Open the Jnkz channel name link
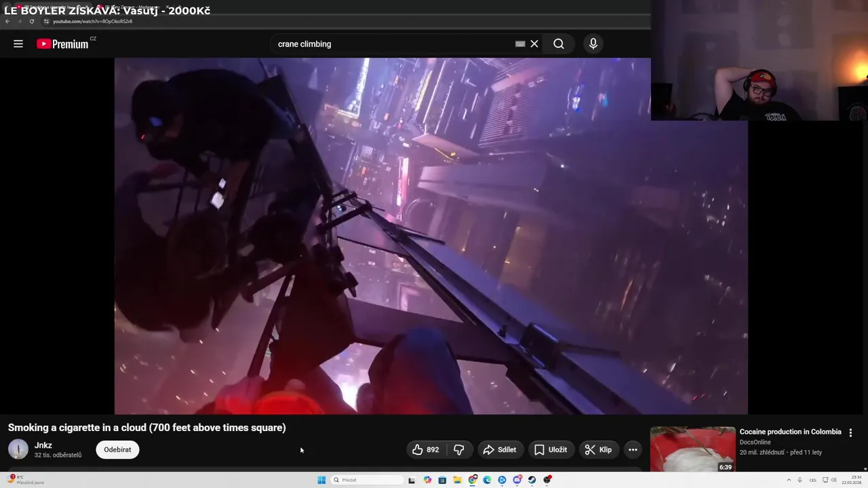Image resolution: width=868 pixels, height=488 pixels. click(x=43, y=445)
